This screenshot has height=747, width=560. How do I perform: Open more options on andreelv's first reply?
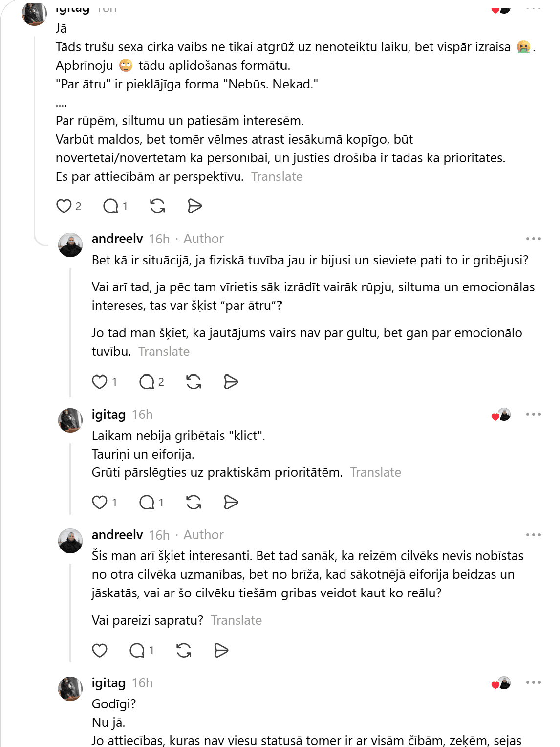pyautogui.click(x=534, y=239)
